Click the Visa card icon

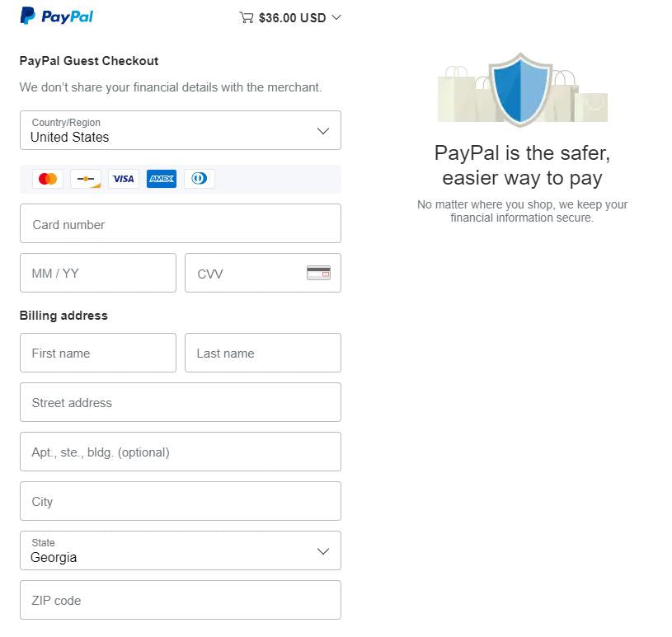(x=124, y=179)
